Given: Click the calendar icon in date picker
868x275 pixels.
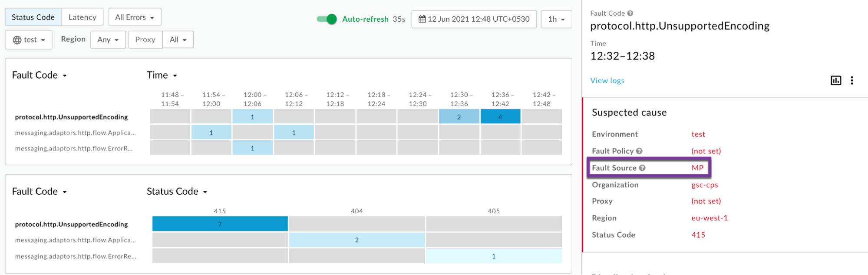Looking at the screenshot, I should pos(422,19).
